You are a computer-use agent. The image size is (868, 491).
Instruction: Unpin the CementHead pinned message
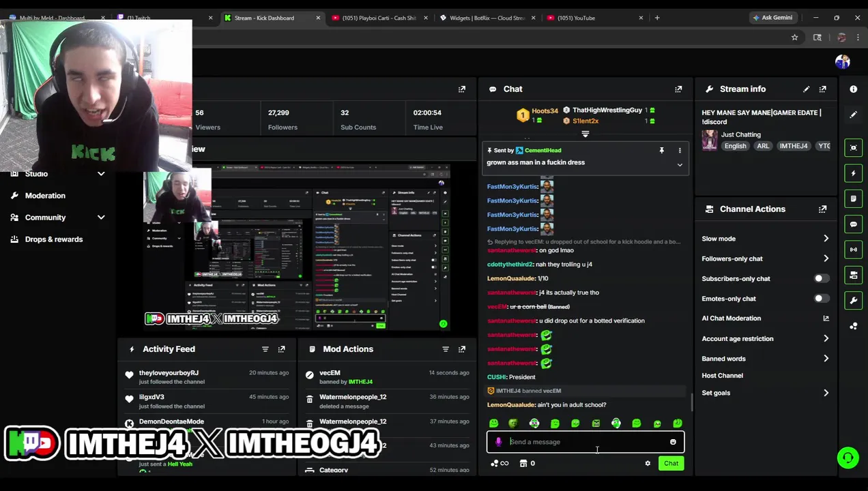click(x=661, y=151)
